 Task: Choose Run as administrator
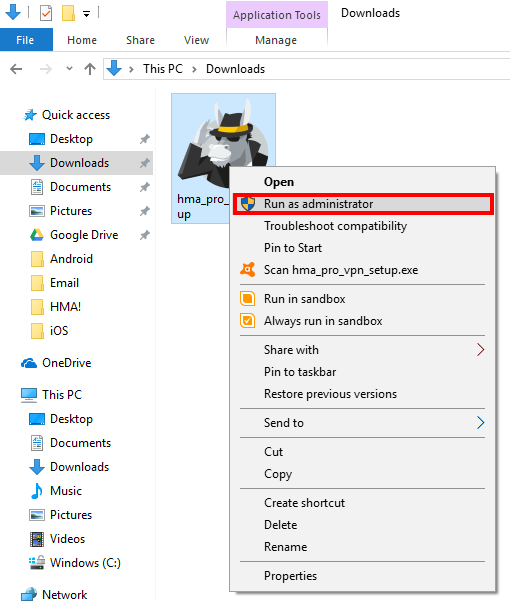(x=362, y=204)
